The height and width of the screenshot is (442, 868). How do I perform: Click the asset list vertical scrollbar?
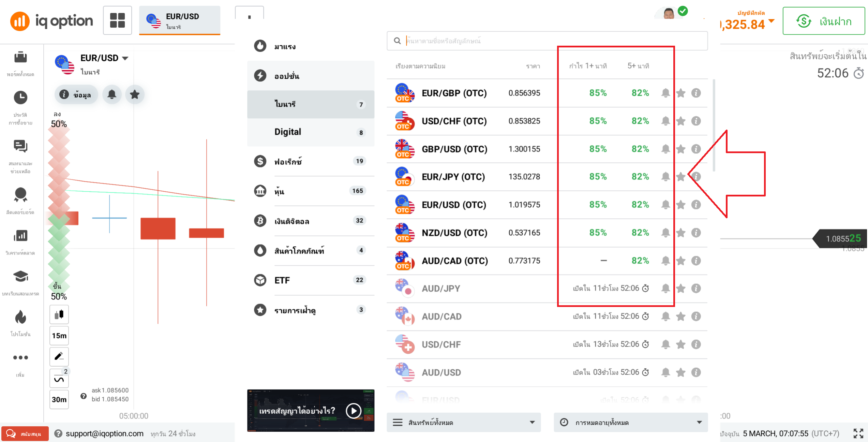pyautogui.click(x=713, y=125)
